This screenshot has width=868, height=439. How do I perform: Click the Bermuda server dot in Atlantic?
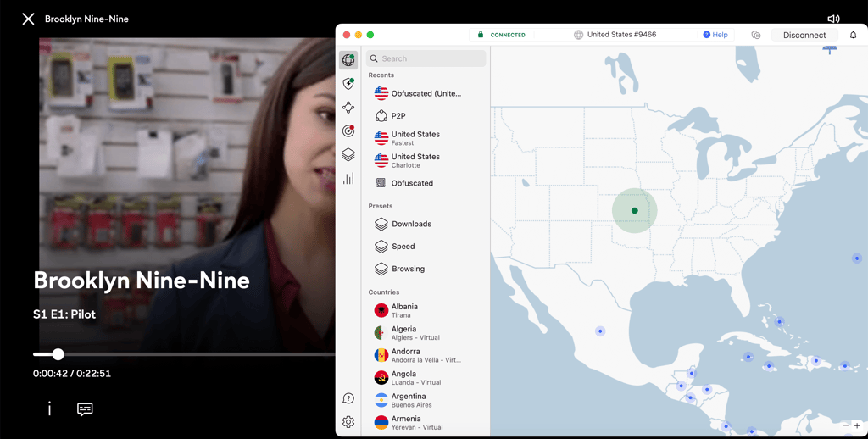pyautogui.click(x=857, y=258)
